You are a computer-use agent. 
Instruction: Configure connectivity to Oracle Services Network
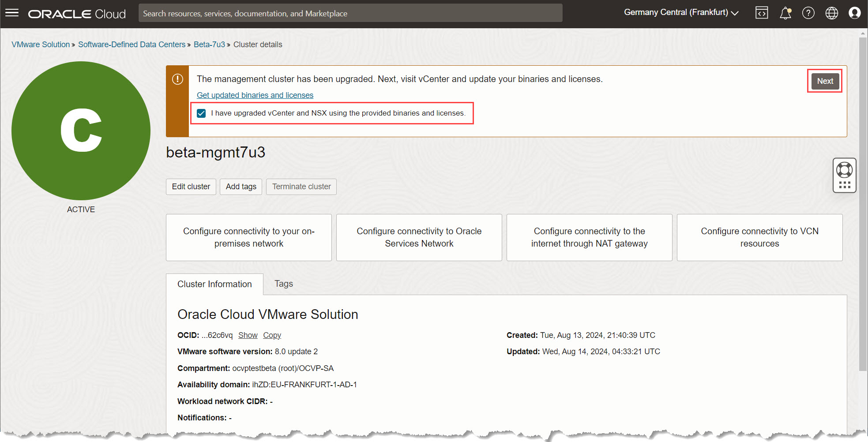419,238
